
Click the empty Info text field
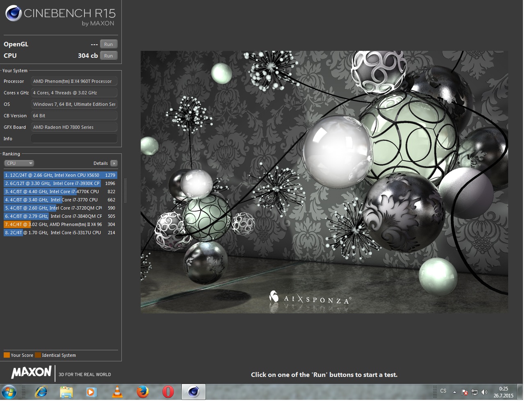tap(74, 139)
